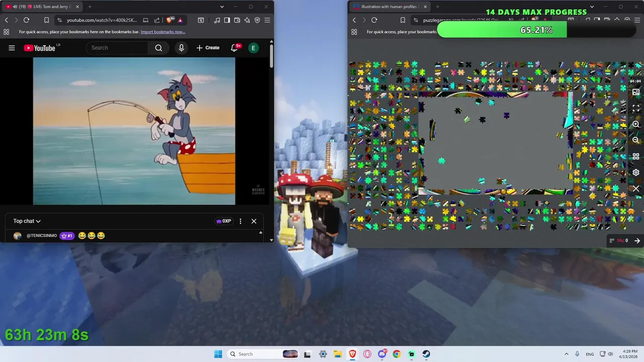Expand the tab search dropdown in YouTube window
This screenshot has height=362, width=644.
[222, 7]
